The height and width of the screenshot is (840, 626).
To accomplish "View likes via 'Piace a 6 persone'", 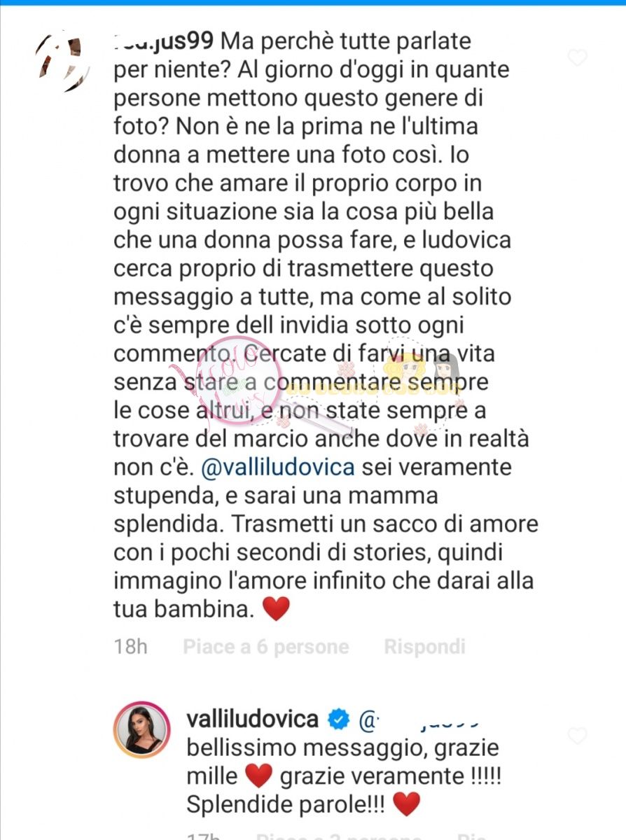I will (266, 646).
